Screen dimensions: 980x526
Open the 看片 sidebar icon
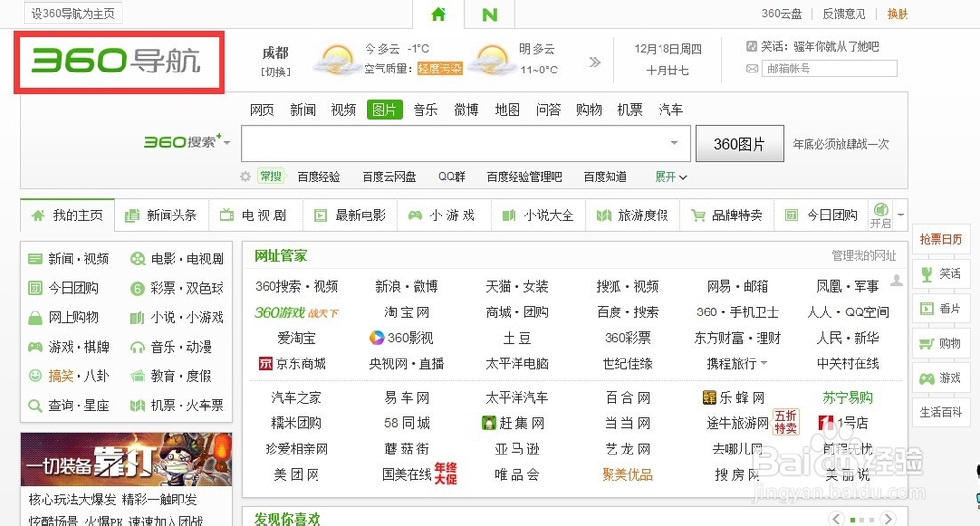point(927,309)
